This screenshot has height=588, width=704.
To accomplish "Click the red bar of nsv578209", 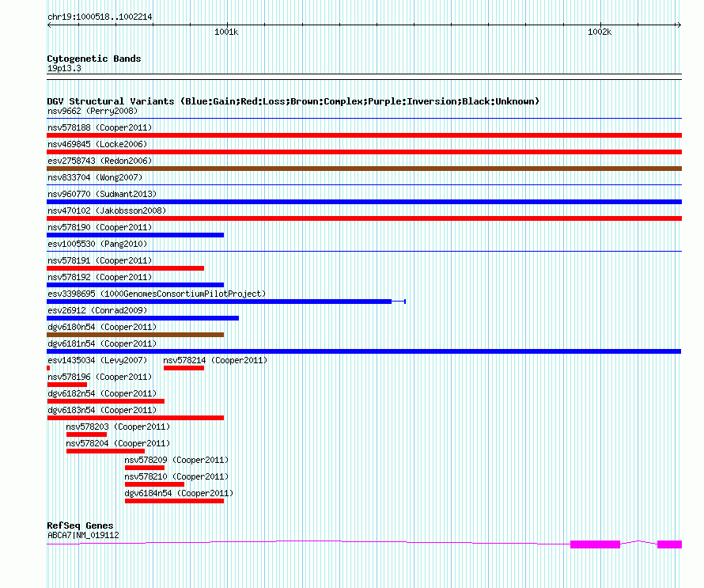I will point(145,468).
